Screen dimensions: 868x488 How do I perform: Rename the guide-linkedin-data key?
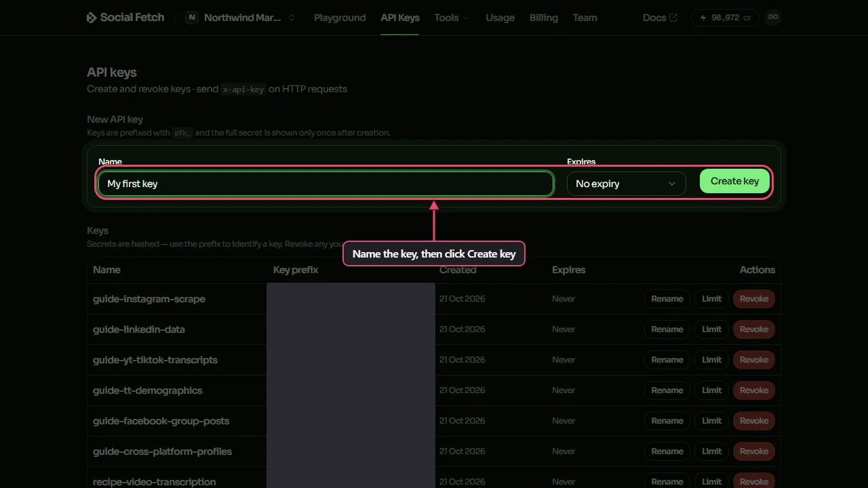click(x=667, y=329)
